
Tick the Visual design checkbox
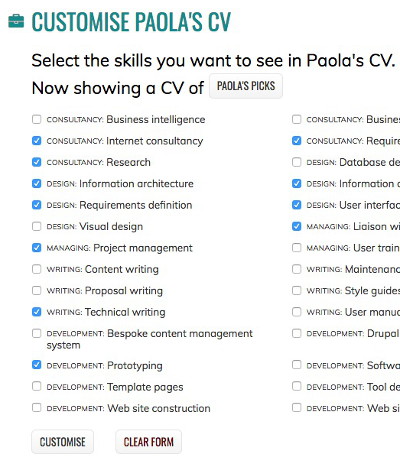click(37, 226)
